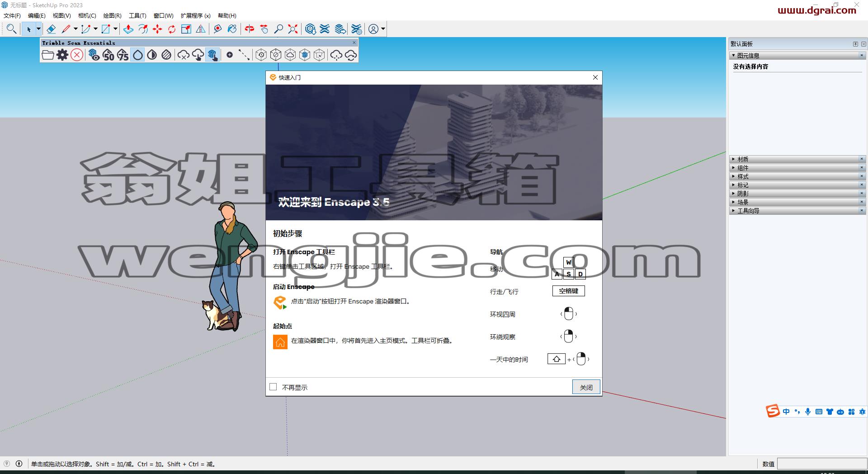Open the 扩展程序 (x) menu
Viewport: 868px width, 474px height.
point(196,16)
